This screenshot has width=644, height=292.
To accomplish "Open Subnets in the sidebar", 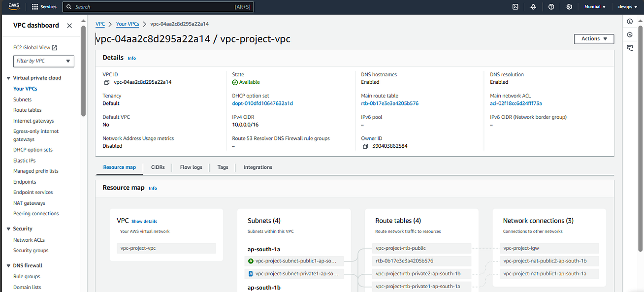I will tap(22, 99).
